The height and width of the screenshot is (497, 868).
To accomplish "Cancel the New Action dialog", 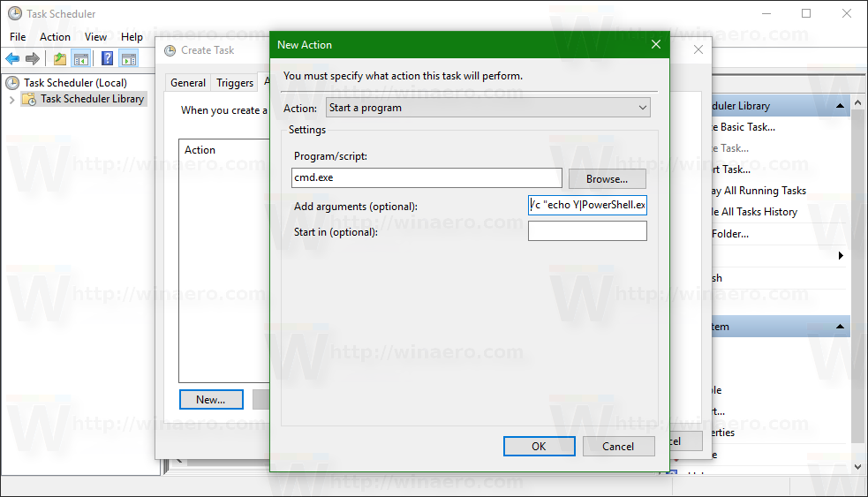I will pyautogui.click(x=618, y=446).
